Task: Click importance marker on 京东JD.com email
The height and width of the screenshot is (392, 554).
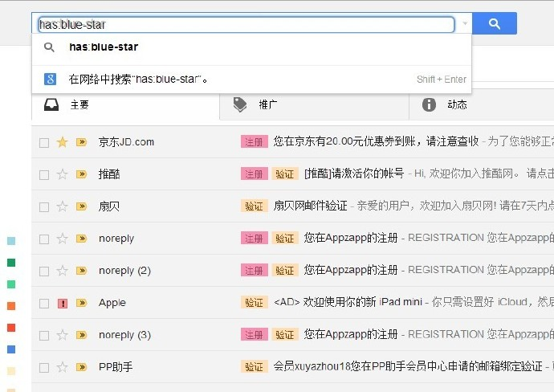Action: [x=82, y=142]
